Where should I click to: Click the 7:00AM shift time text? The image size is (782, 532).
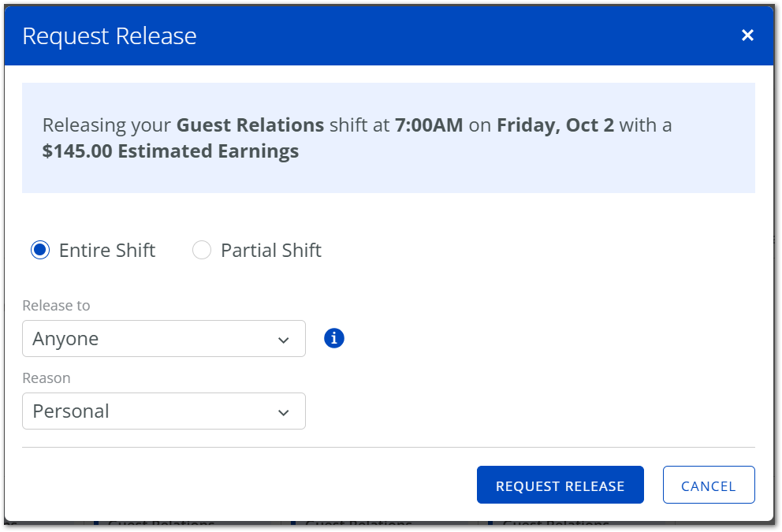(x=429, y=125)
